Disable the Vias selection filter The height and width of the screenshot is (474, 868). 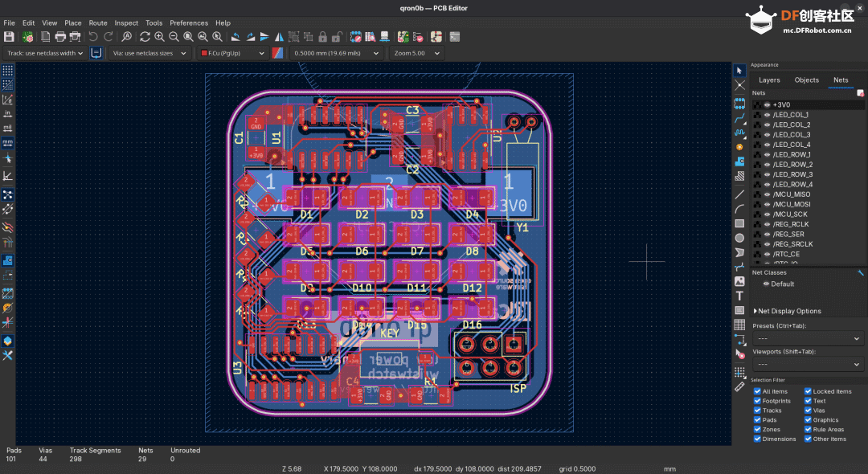click(808, 411)
